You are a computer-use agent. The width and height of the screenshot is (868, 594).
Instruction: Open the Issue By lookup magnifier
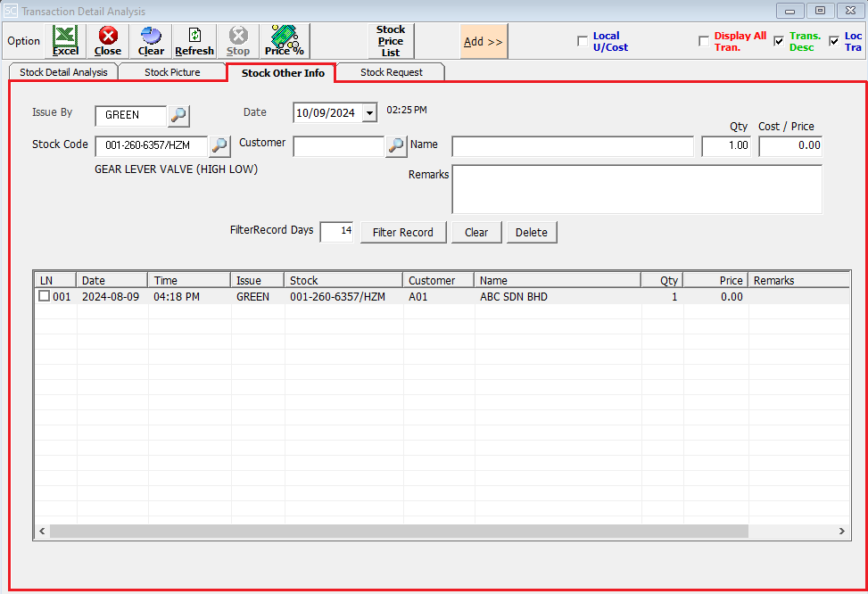pyautogui.click(x=178, y=115)
